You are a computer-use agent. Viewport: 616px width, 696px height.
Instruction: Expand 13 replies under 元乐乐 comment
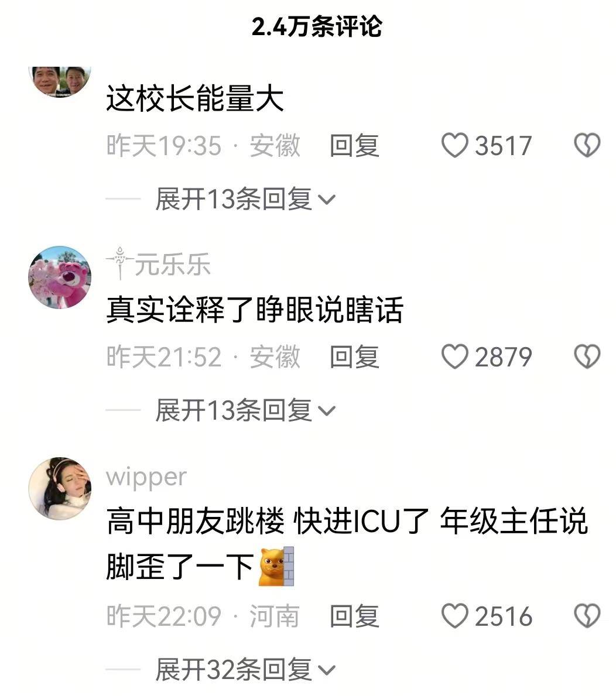[245, 410]
